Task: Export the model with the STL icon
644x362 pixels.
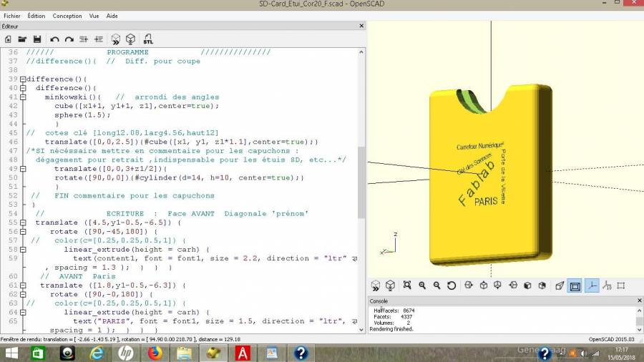Action: 148,39
